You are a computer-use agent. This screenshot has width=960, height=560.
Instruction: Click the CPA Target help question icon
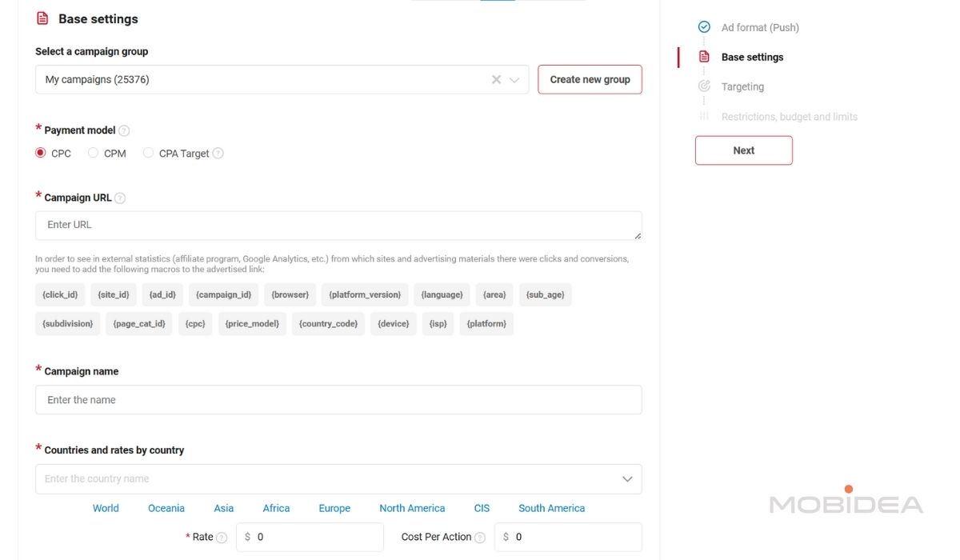[218, 154]
